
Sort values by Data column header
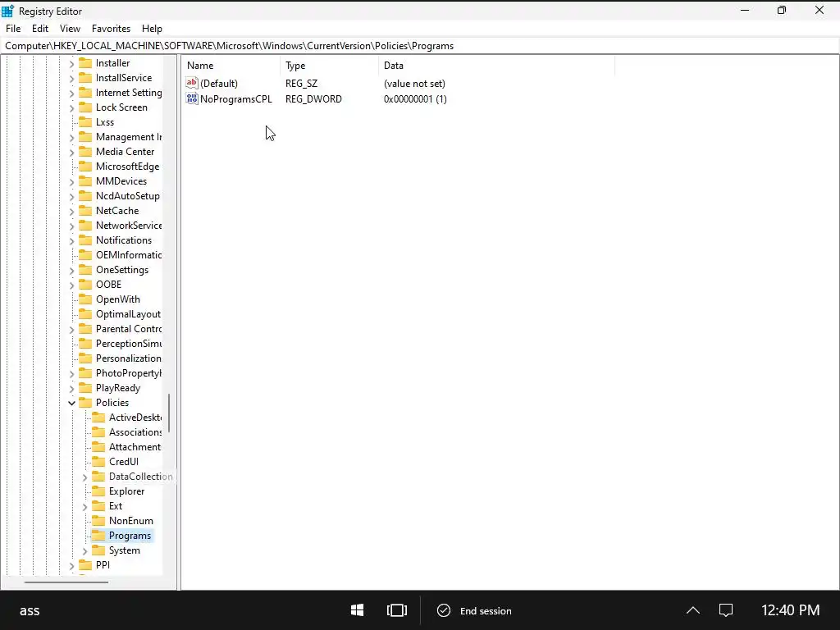coord(496,66)
